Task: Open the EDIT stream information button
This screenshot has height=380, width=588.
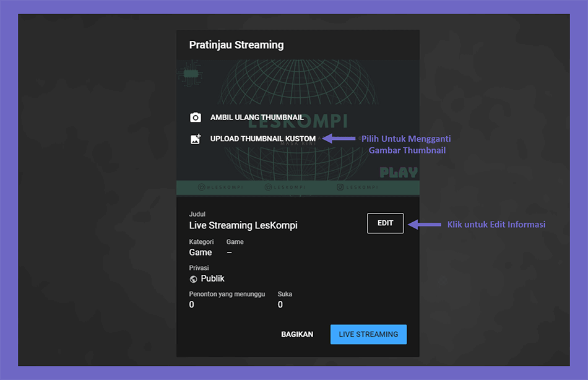Action: (x=385, y=223)
